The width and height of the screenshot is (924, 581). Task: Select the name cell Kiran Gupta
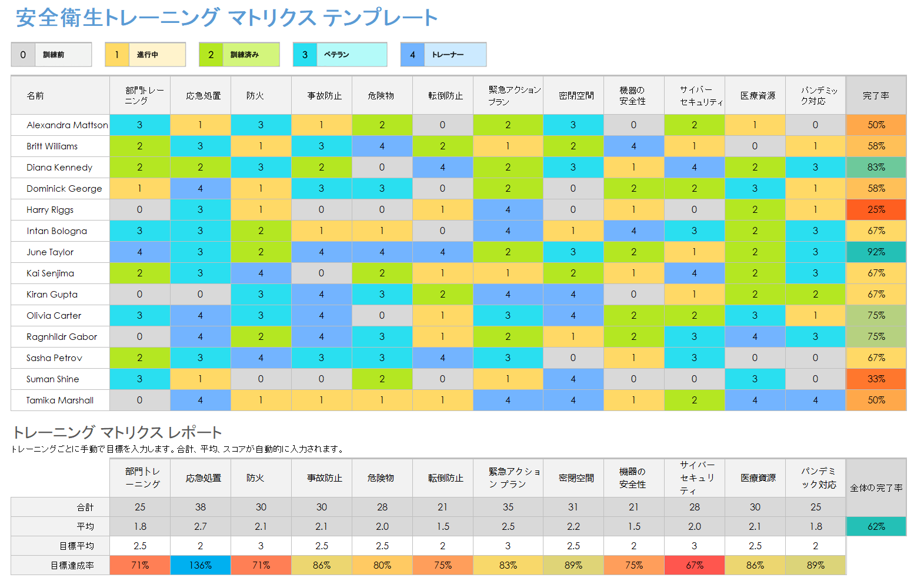tap(61, 294)
